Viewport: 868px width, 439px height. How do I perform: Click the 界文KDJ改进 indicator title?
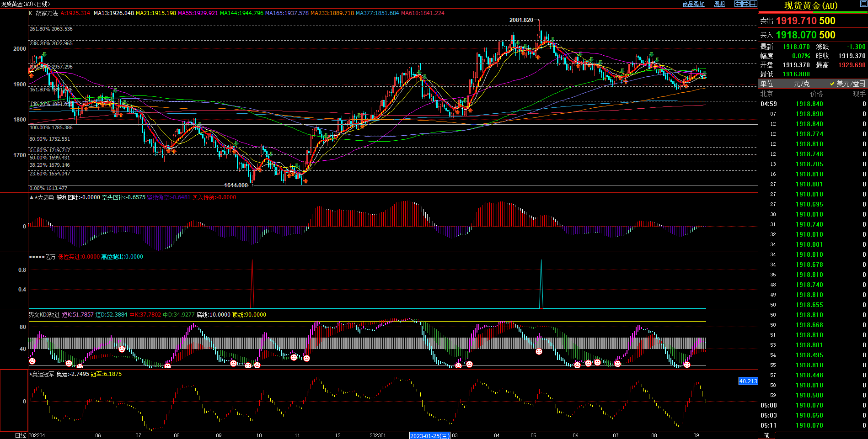(44, 315)
